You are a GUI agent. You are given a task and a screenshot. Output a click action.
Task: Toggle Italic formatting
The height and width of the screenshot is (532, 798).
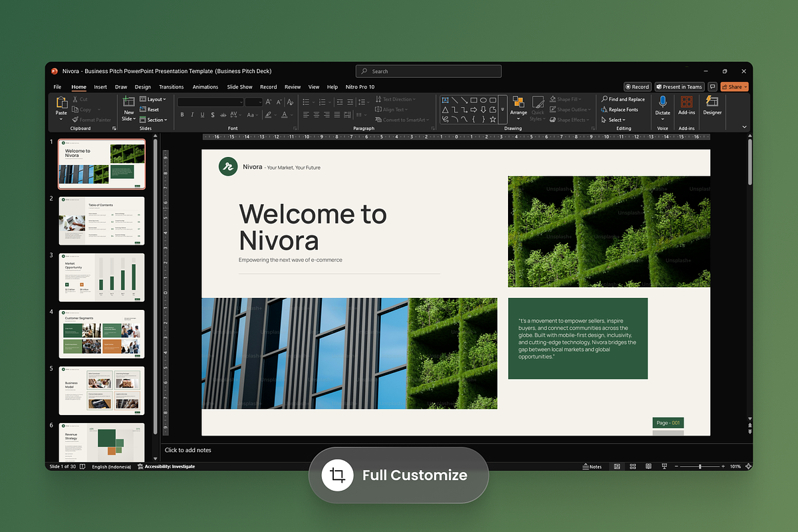[x=192, y=114]
